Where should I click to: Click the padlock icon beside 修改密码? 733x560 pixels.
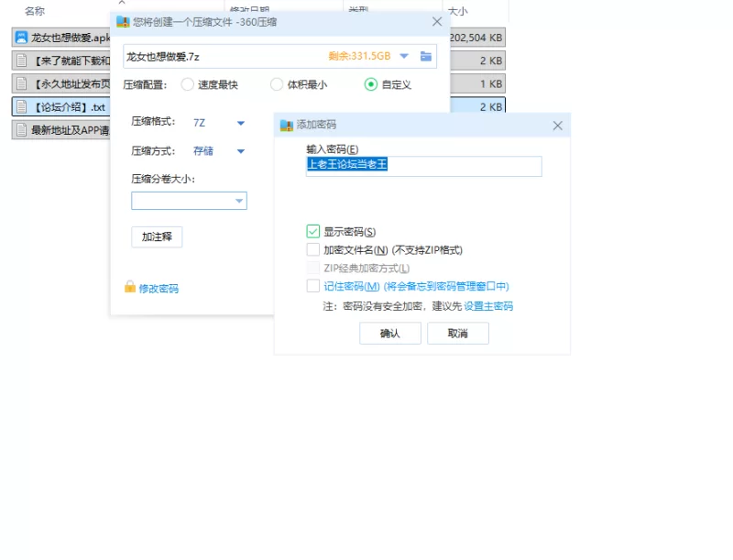[x=130, y=287]
